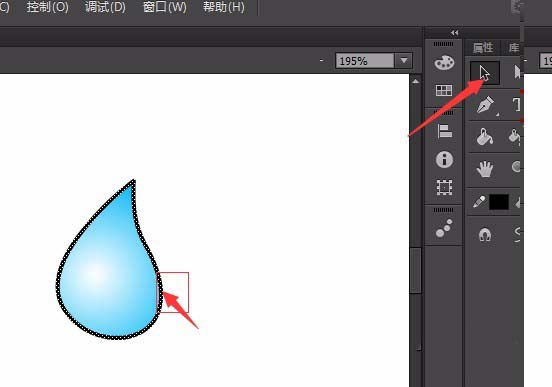Select the Pen tool
Viewport: 552px width, 387px height.
point(485,105)
